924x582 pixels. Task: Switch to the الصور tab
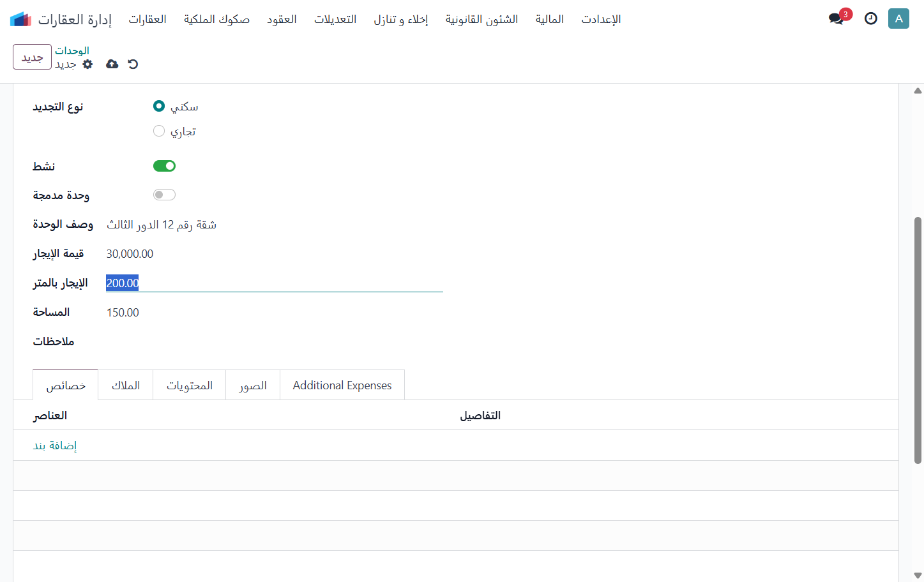coord(253,385)
